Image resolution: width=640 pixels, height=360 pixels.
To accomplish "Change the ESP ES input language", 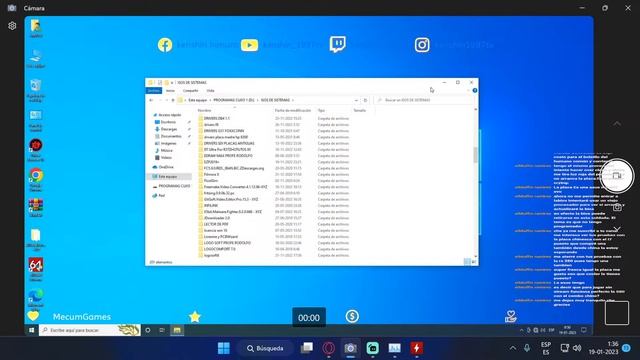I will [x=546, y=348].
